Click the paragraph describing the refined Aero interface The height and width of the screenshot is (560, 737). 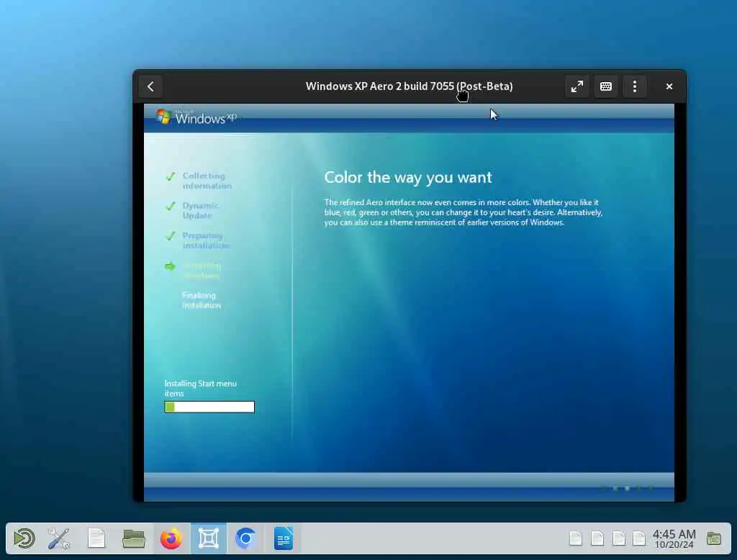point(463,212)
